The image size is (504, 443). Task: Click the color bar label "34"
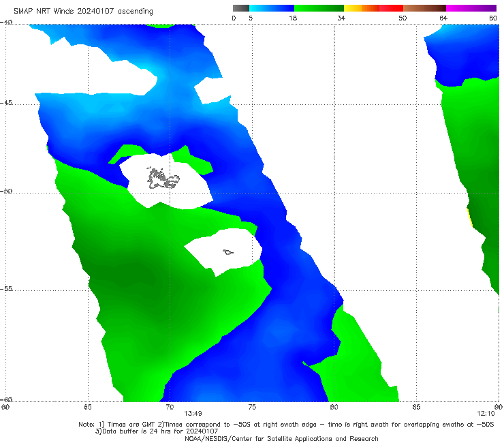click(341, 18)
